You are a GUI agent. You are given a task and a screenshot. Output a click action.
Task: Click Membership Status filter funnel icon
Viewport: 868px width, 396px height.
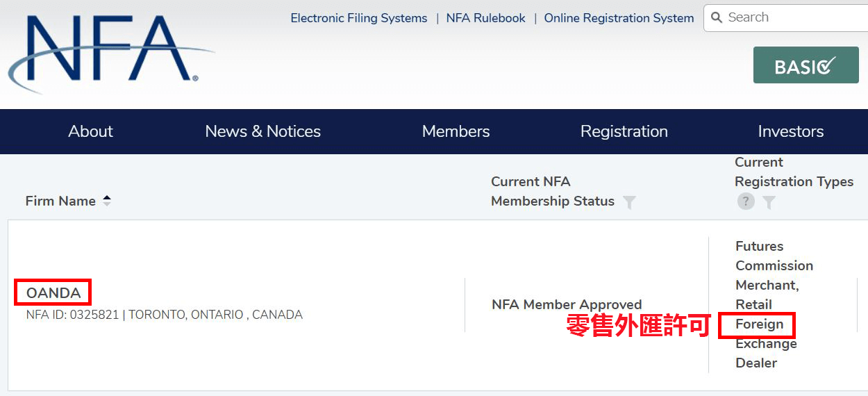pyautogui.click(x=629, y=202)
